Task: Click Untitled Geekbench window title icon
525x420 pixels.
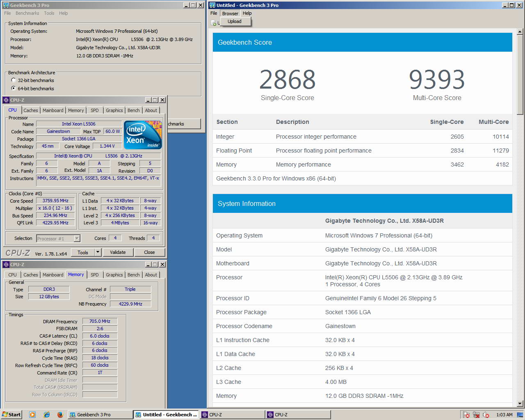Action: tap(212, 5)
